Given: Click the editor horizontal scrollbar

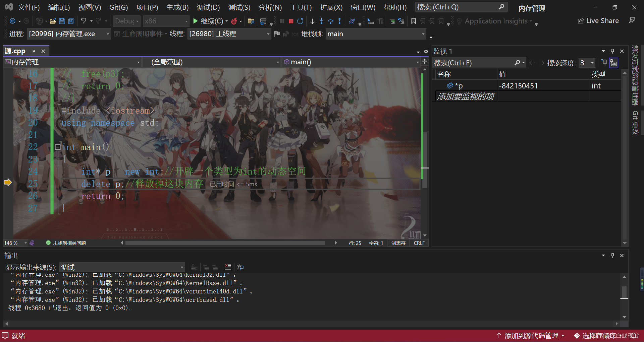Looking at the screenshot, I should (x=225, y=243).
